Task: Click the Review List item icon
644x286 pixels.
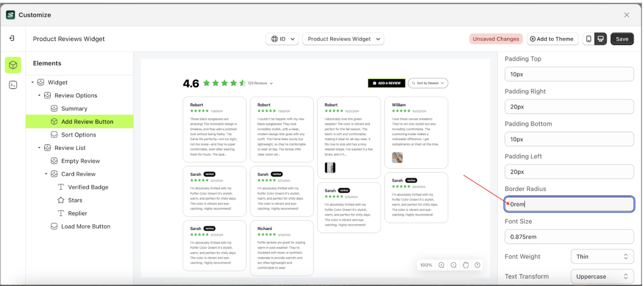Action: [47, 148]
